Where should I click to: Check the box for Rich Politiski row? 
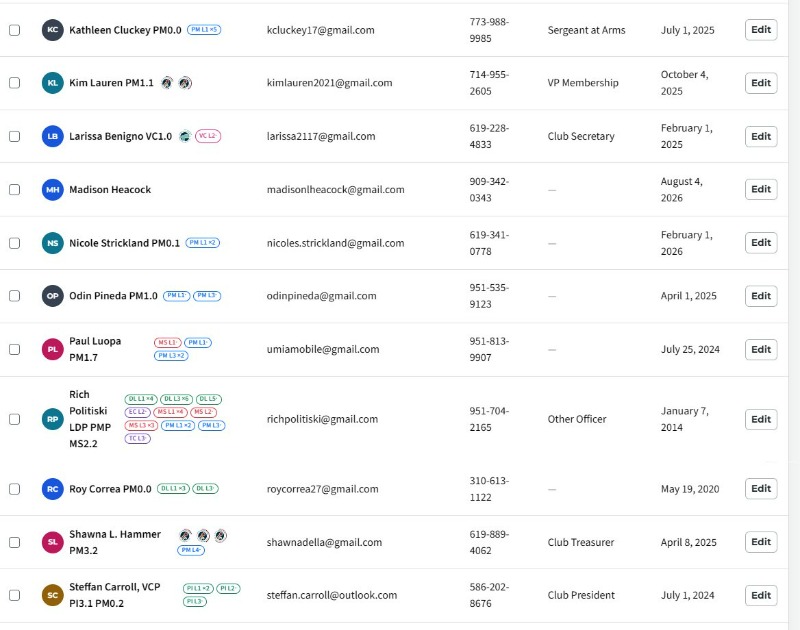[x=15, y=419]
